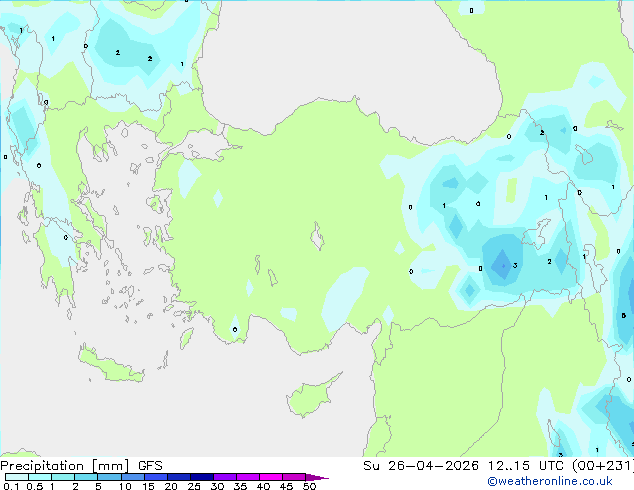Screen dimensions: 634x490
Task: Click the "25" legend scale label
Action: (194, 486)
